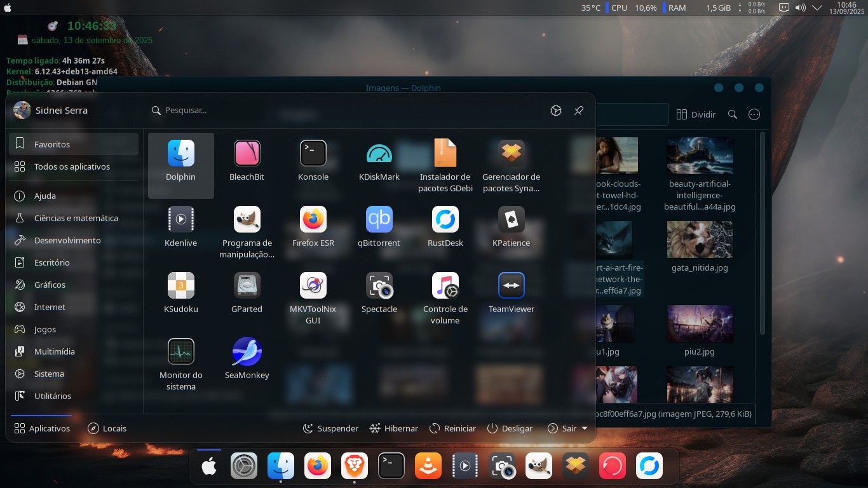Launch Dolphin from the favorites grid

pos(181,165)
